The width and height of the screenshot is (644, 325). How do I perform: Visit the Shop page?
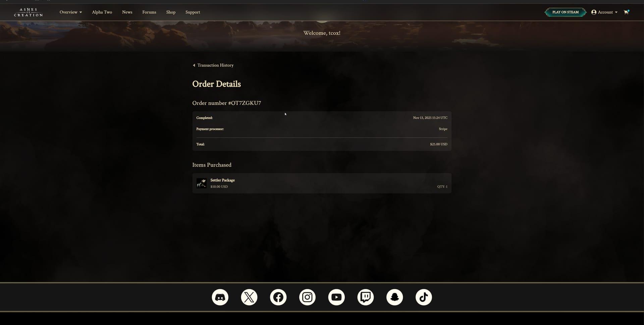tap(171, 12)
